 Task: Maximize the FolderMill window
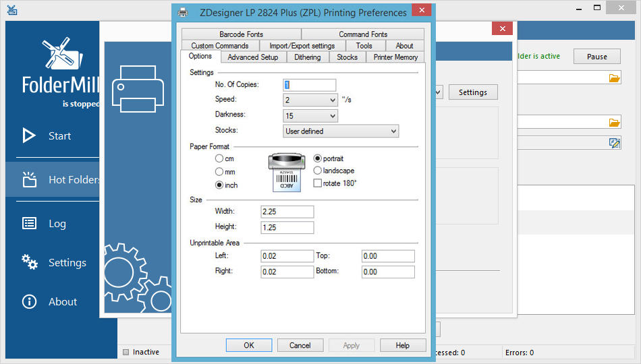pyautogui.click(x=597, y=8)
